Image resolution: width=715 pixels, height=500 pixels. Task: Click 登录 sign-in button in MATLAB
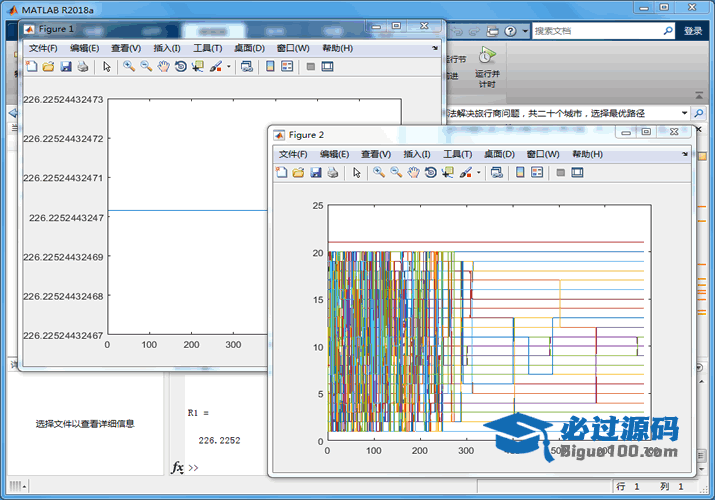tap(693, 31)
